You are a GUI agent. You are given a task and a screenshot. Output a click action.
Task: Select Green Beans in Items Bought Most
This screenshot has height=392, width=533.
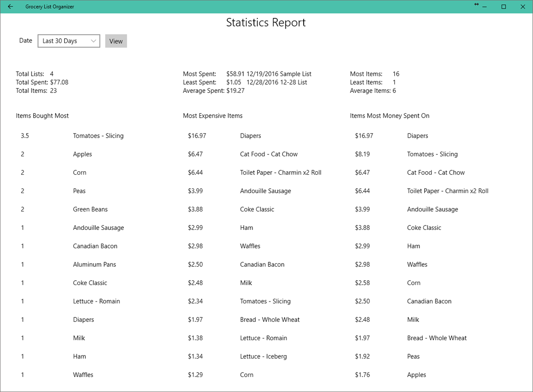pos(90,210)
